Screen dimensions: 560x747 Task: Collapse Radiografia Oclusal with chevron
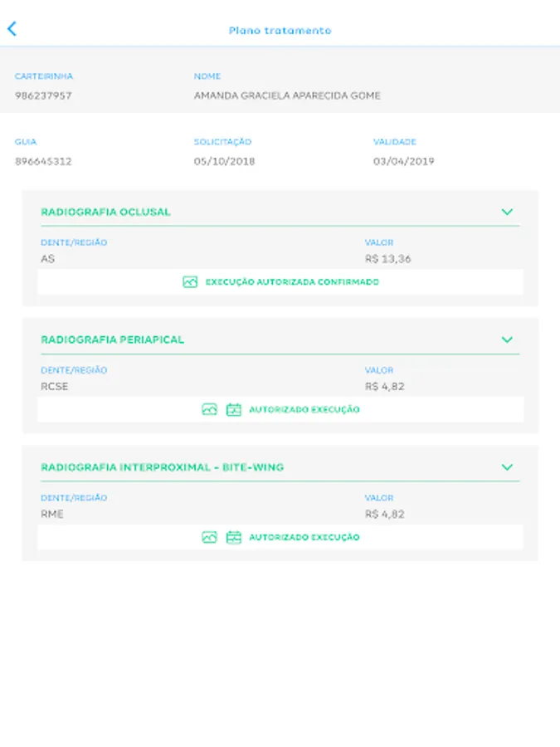pos(507,212)
